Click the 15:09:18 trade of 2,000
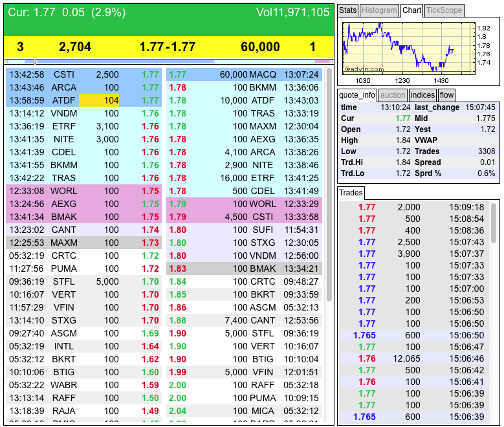The image size is (504, 427). [x=413, y=207]
